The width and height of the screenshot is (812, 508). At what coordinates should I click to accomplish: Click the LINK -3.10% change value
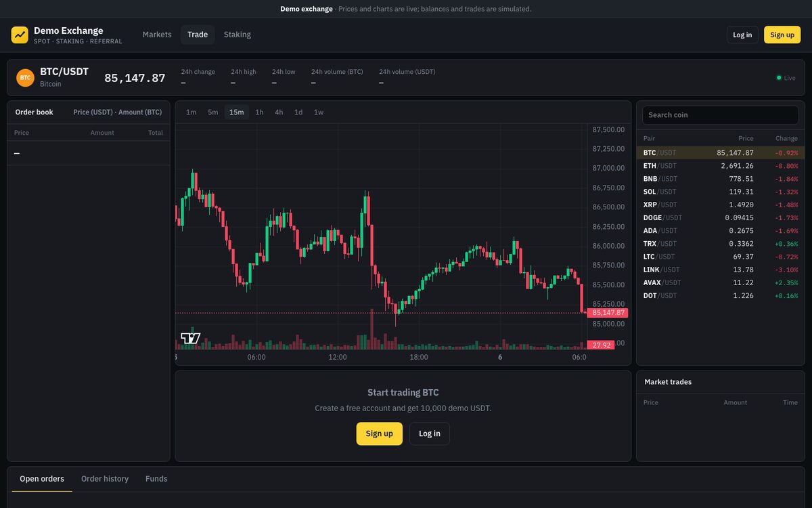pyautogui.click(x=788, y=270)
